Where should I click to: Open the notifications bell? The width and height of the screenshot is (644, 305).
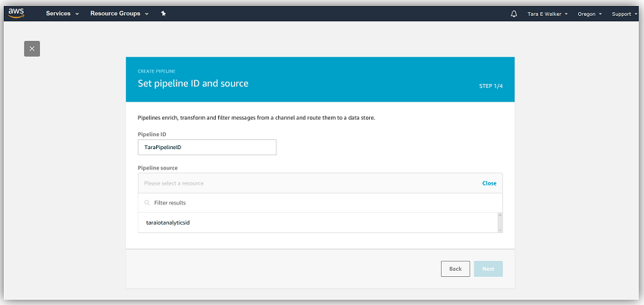(514, 14)
